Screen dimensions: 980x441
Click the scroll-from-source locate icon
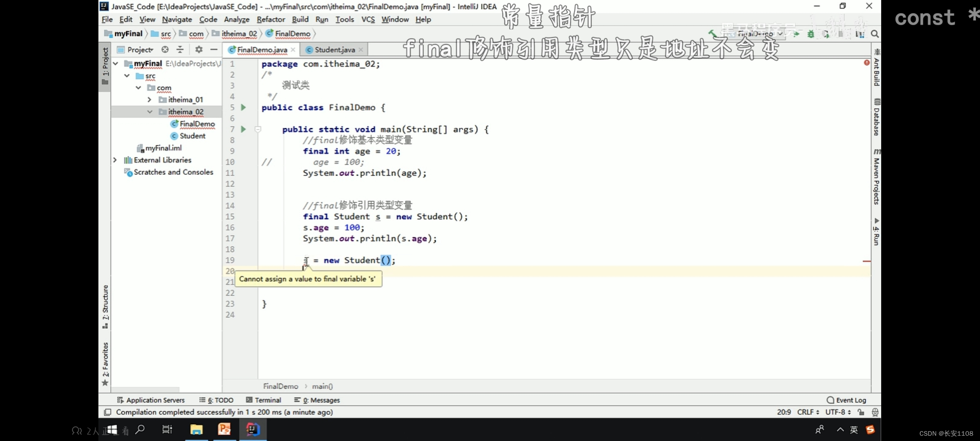(x=165, y=49)
